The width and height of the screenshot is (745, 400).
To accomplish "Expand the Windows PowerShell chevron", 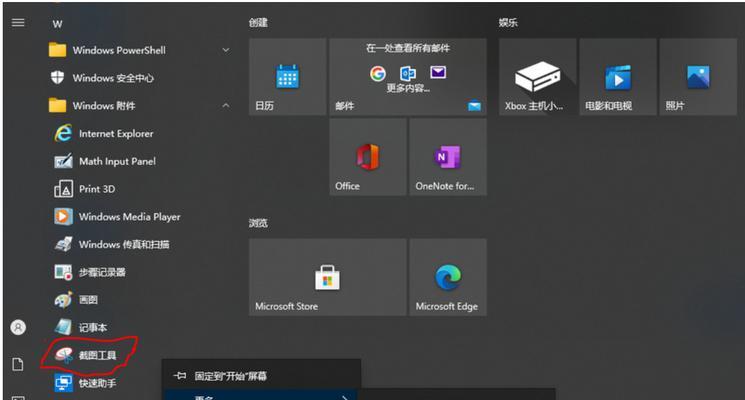I will pyautogui.click(x=226, y=50).
